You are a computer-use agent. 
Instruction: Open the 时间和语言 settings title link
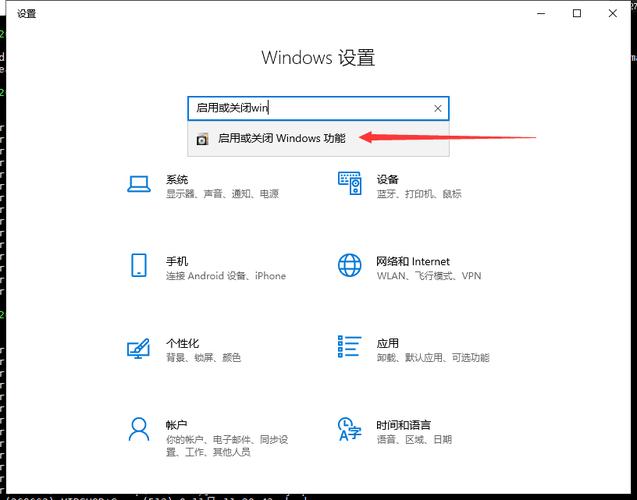coord(403,425)
